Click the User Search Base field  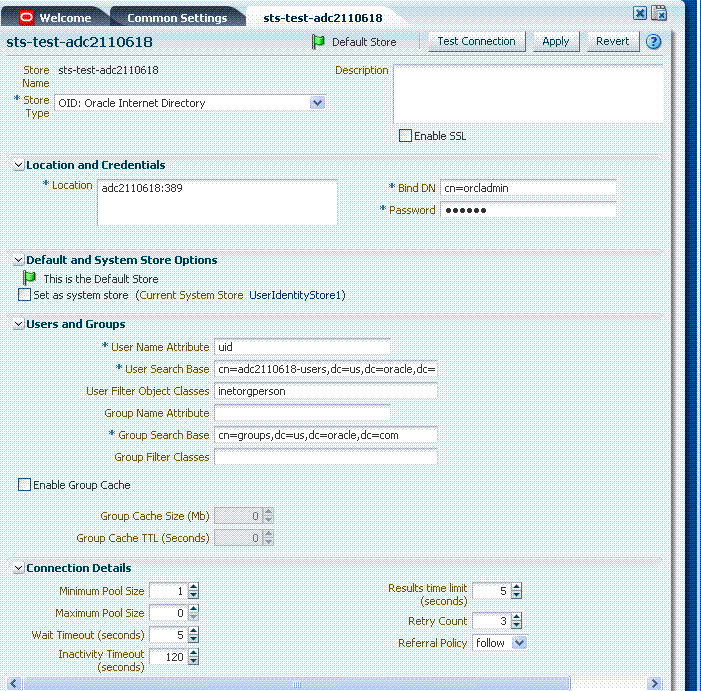(326, 369)
